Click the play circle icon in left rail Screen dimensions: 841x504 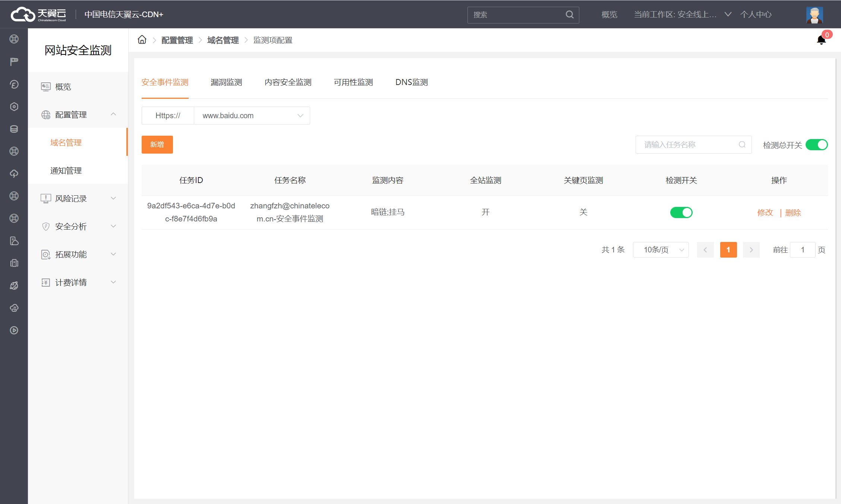pyautogui.click(x=14, y=330)
